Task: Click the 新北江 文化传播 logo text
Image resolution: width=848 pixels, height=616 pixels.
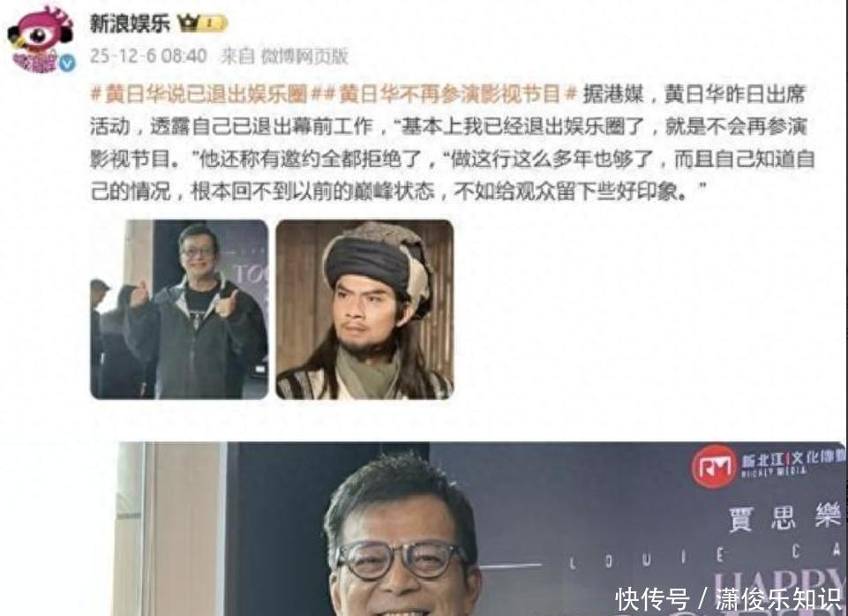Action: 792,463
